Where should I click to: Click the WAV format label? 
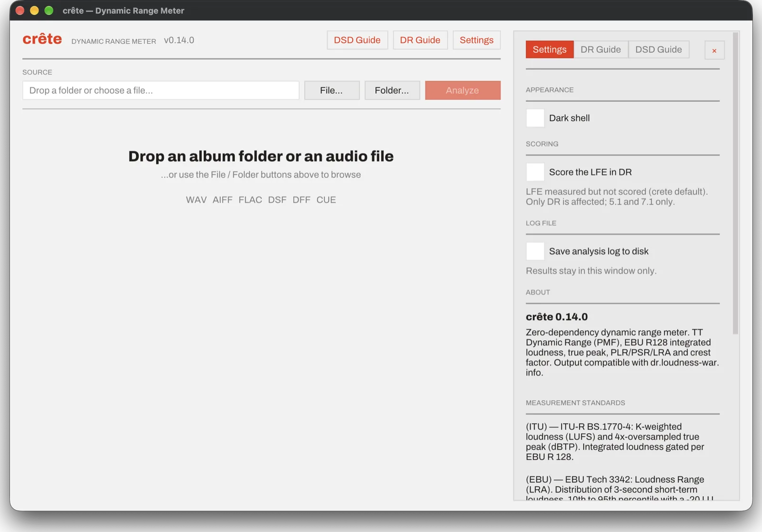click(x=196, y=200)
